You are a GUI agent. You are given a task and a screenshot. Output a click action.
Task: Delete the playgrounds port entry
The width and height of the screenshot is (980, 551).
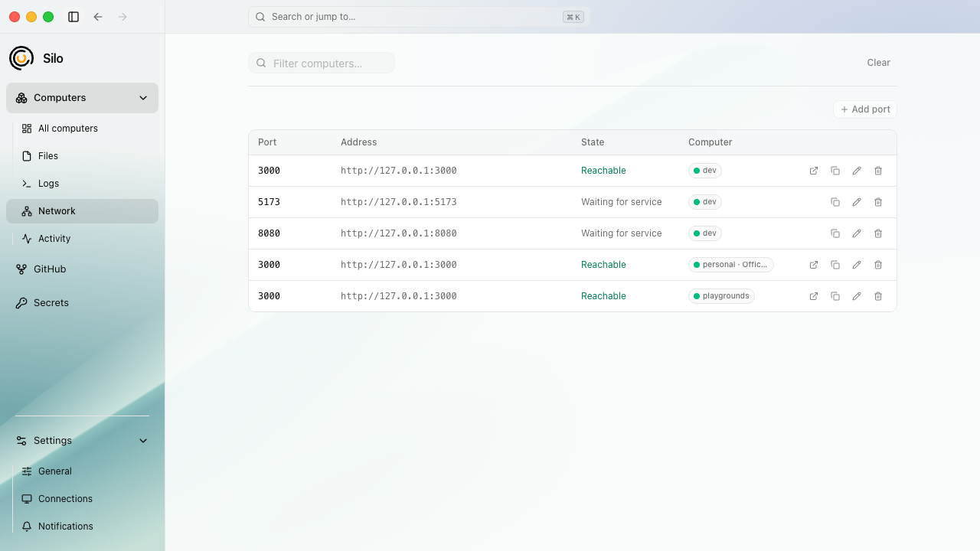pyautogui.click(x=878, y=296)
